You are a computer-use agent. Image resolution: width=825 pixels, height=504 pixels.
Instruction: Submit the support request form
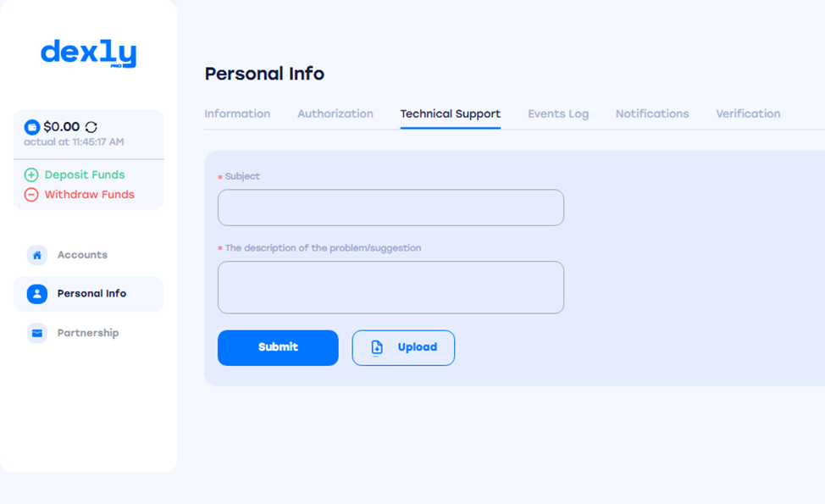pos(278,348)
